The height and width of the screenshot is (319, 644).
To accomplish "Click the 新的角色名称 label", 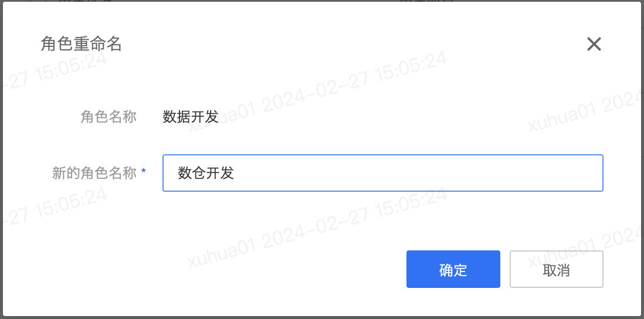I will coord(94,173).
